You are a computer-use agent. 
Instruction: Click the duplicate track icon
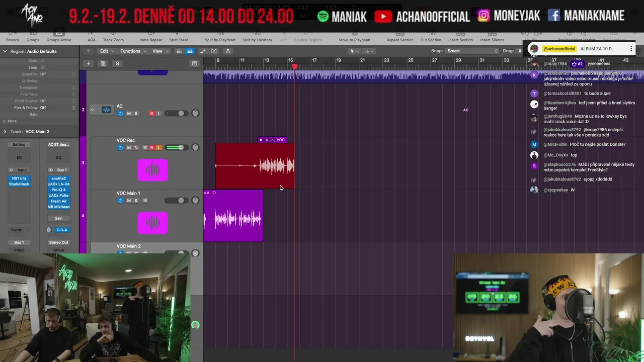(x=103, y=63)
